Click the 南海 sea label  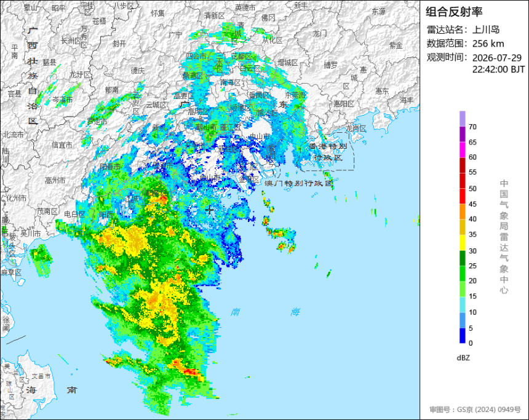coord(265,312)
